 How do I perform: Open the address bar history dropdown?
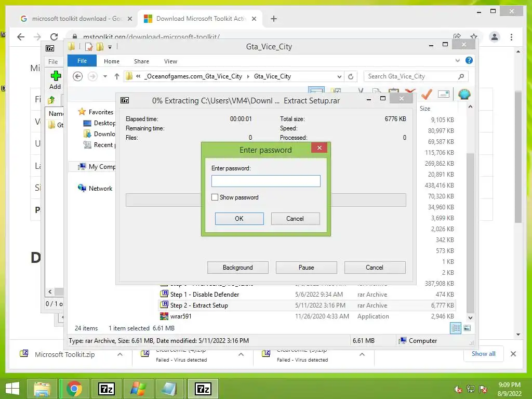[x=339, y=77]
